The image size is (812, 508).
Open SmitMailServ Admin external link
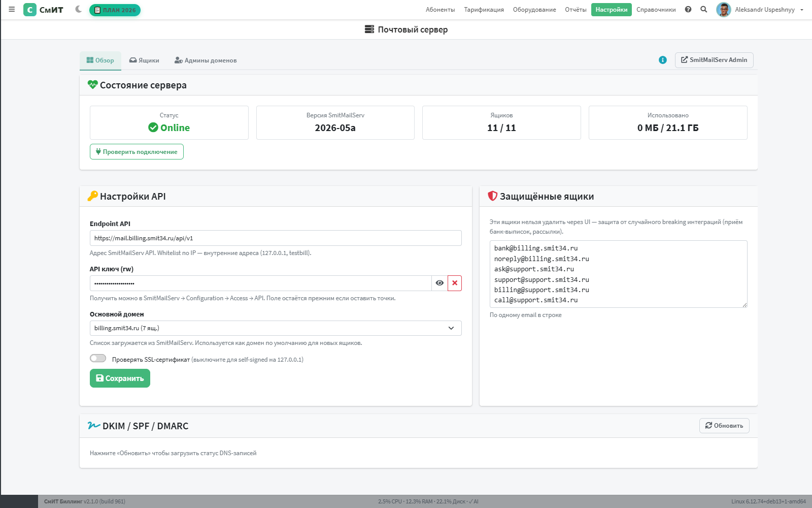click(714, 60)
